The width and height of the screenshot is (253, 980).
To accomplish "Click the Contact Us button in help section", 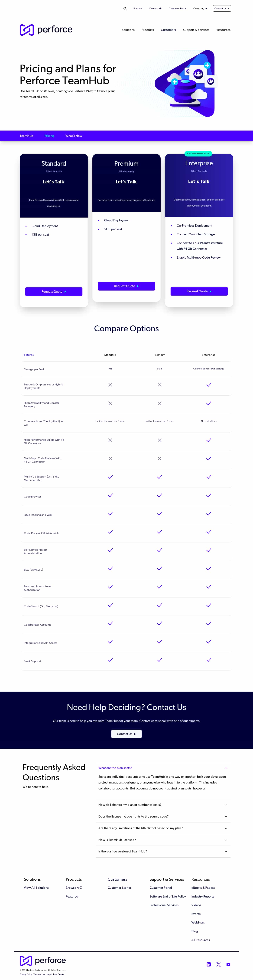I will pos(126,734).
